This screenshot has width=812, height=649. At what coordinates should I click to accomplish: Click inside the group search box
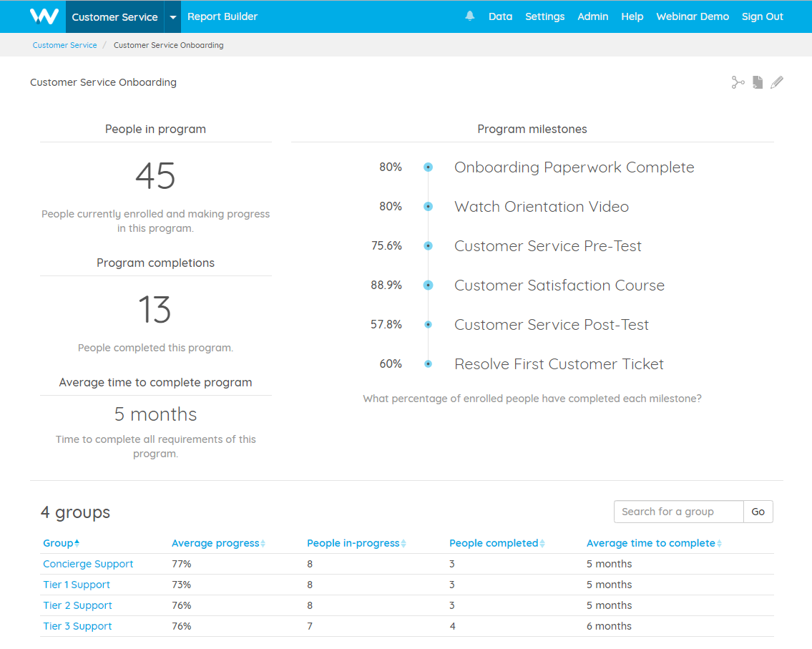pyautogui.click(x=678, y=512)
